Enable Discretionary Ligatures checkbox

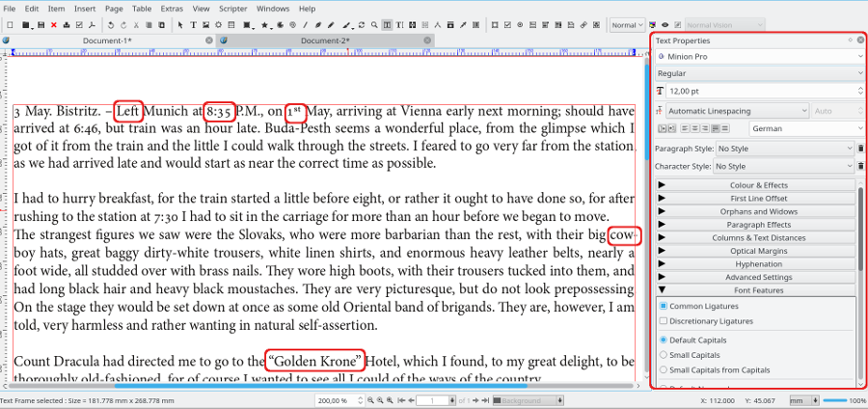(x=664, y=321)
